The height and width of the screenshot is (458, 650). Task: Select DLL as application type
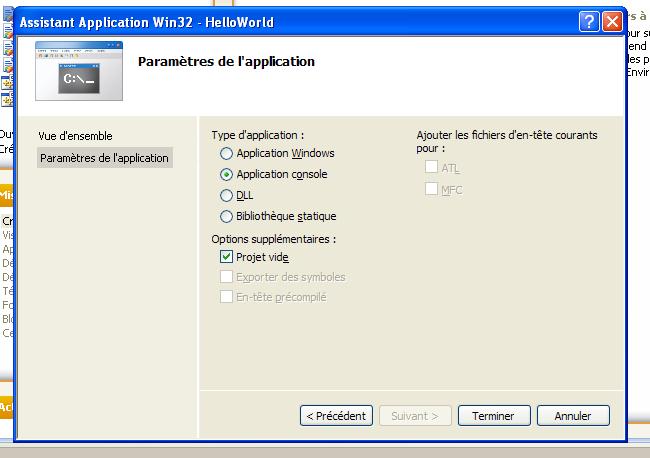[x=227, y=196]
